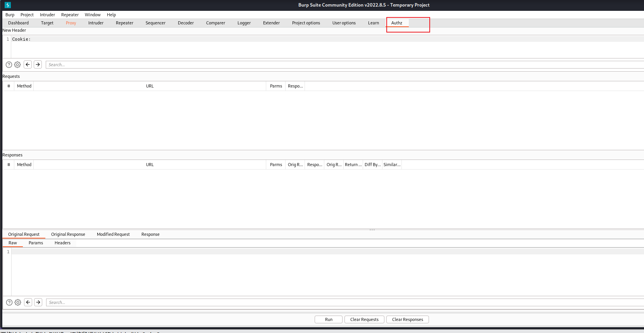The height and width of the screenshot is (333, 644).
Task: Click the Burp Suite lightning logo icon
Action: pyautogui.click(x=8, y=5)
